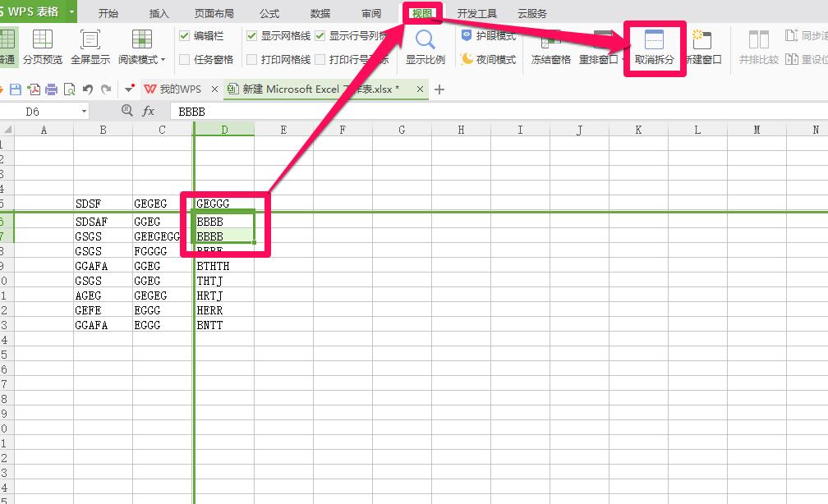Screen dimensions: 828x504
Task: Open the 数据 ribbon tab
Action: tap(320, 12)
